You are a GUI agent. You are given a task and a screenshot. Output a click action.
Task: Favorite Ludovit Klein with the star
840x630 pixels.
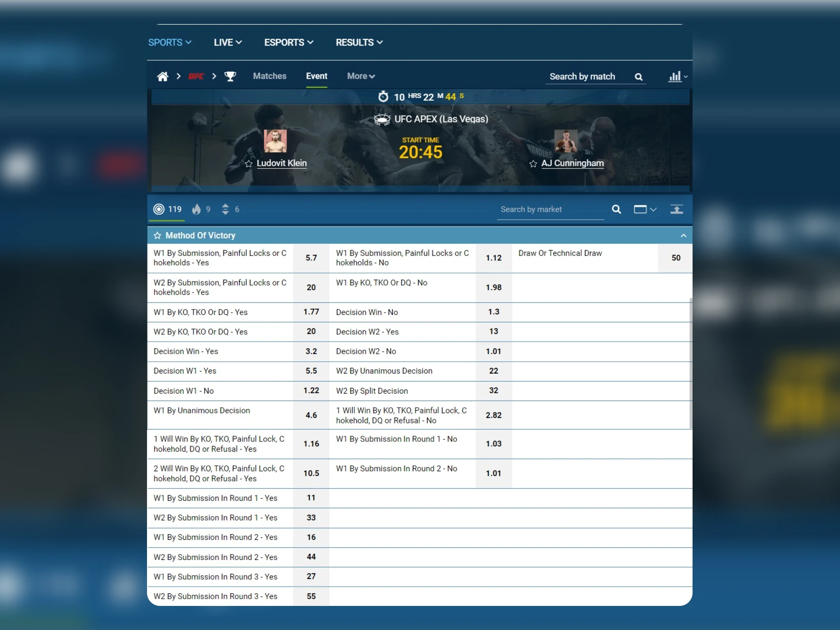(x=248, y=164)
